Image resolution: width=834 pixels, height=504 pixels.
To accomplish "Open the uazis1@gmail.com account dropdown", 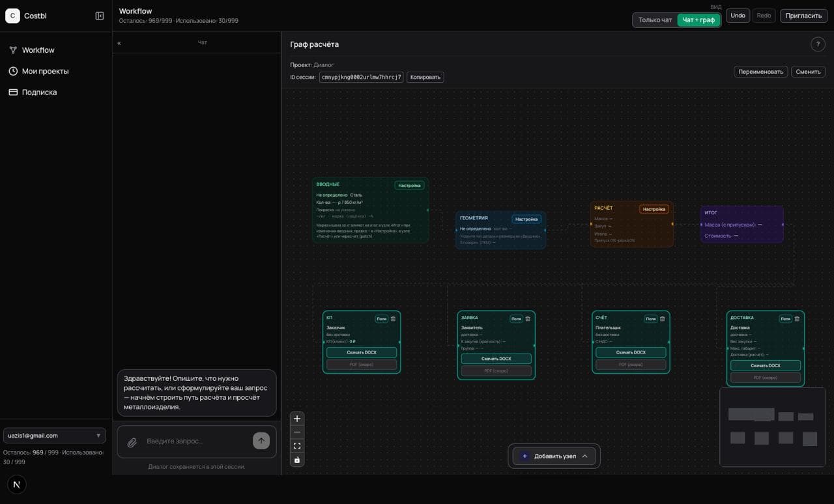I will [x=54, y=436].
